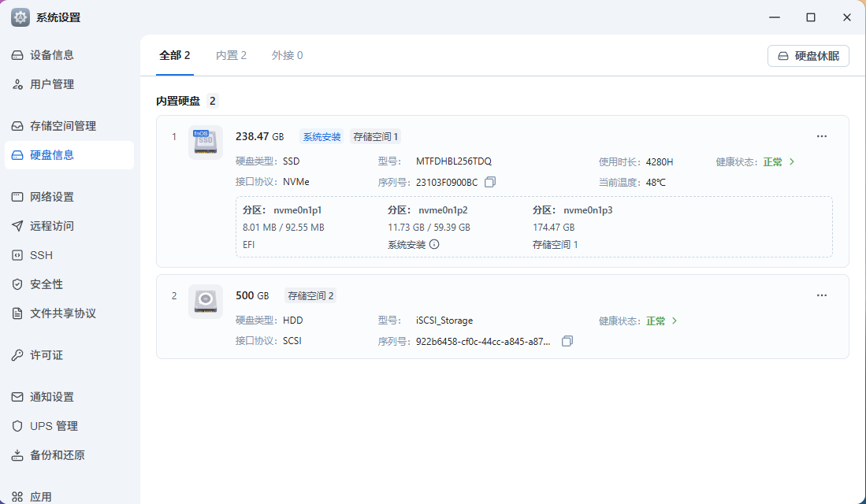Click the 11.73 GB / 59.39 GB usage text
The height and width of the screenshot is (504, 866).
tap(429, 228)
